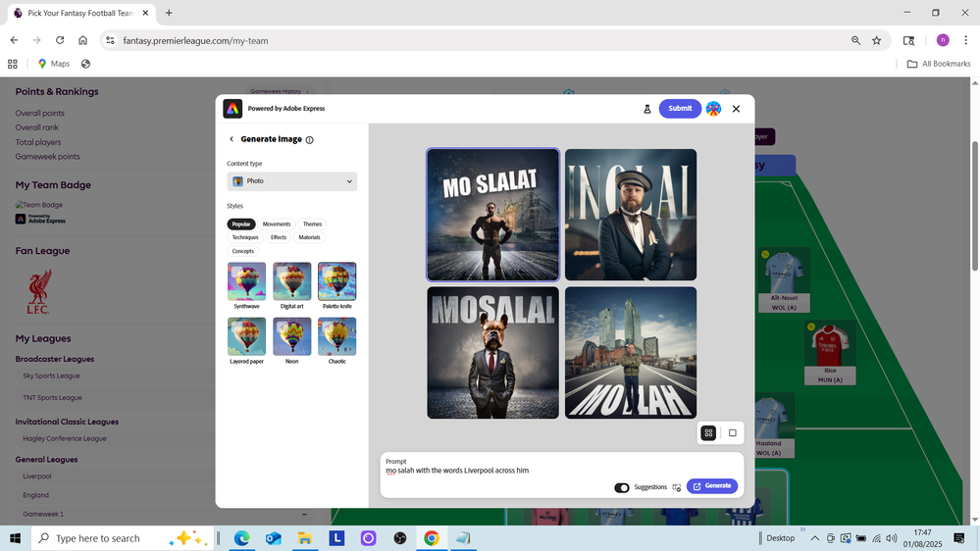Reload the browser page

(x=60, y=40)
